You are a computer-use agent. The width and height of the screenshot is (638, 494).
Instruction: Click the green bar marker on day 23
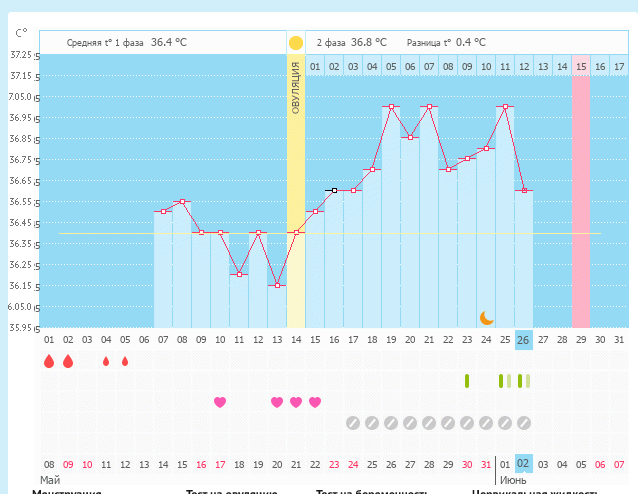(467, 381)
